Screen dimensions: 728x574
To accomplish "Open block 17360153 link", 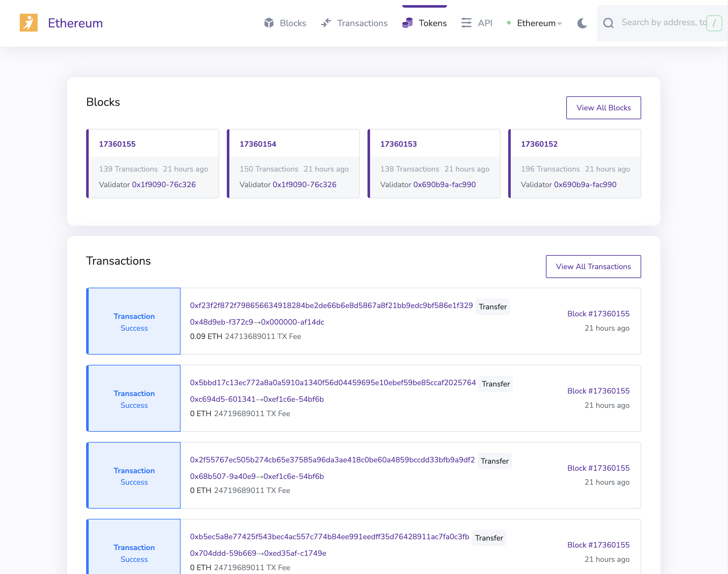I will click(398, 144).
